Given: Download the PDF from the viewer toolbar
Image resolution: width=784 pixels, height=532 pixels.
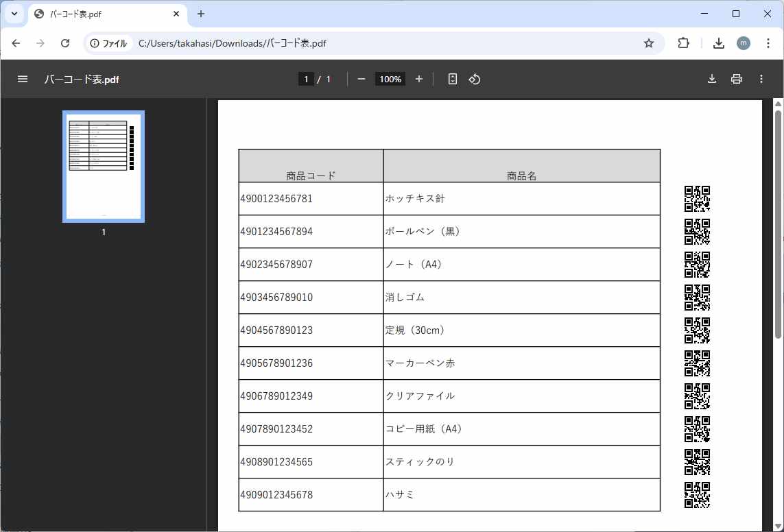Looking at the screenshot, I should coord(712,79).
